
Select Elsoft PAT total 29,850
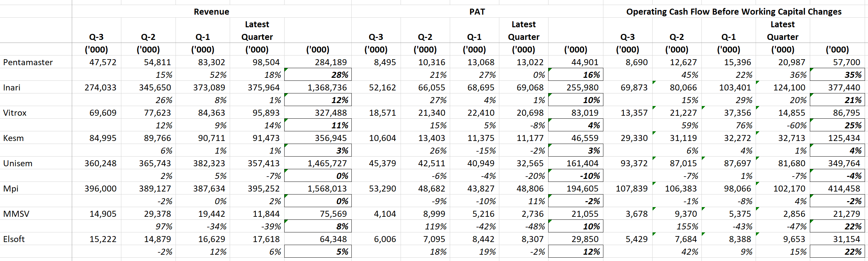[x=585, y=239]
